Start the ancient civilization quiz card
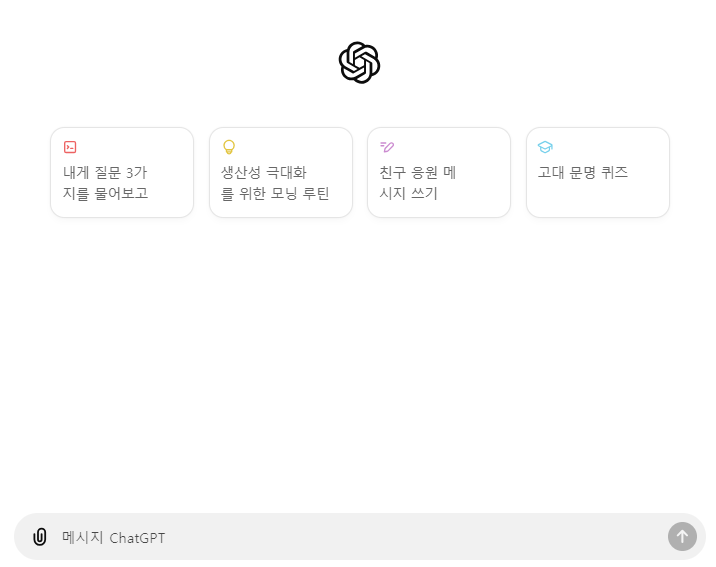Image resolution: width=716 pixels, height=567 pixels. (x=598, y=173)
